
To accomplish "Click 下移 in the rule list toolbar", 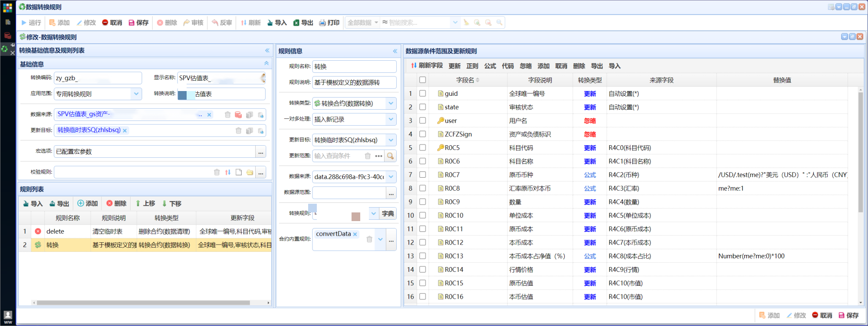I will pyautogui.click(x=171, y=203).
